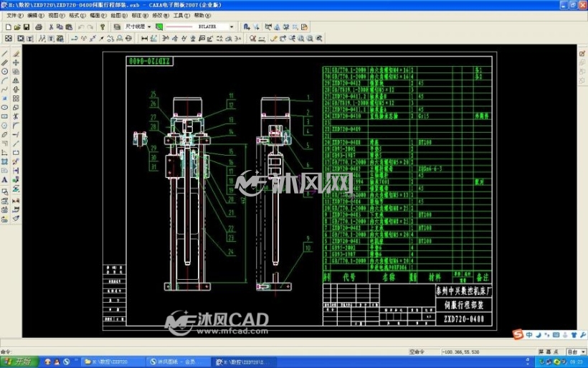
Task: Open the 绘图 (Draw) menu
Action: [119, 15]
